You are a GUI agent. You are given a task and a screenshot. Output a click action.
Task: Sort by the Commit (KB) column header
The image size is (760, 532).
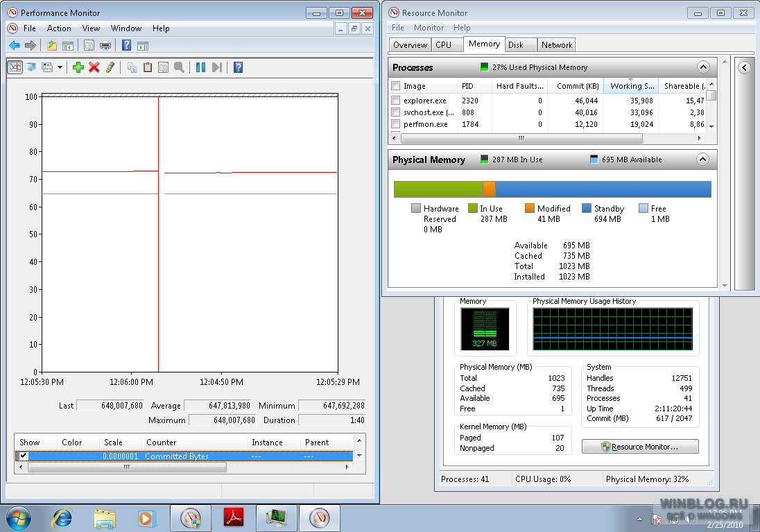click(577, 86)
